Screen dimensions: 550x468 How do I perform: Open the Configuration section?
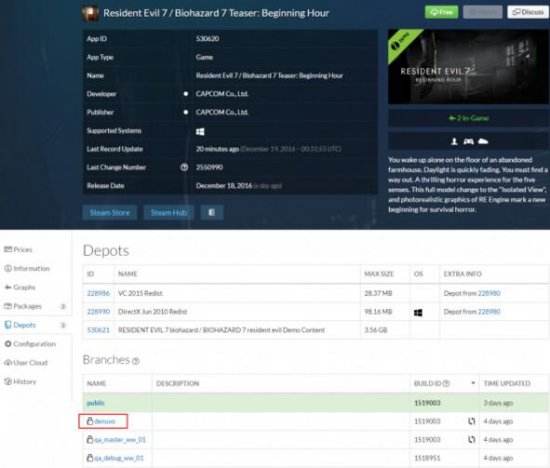point(30,344)
